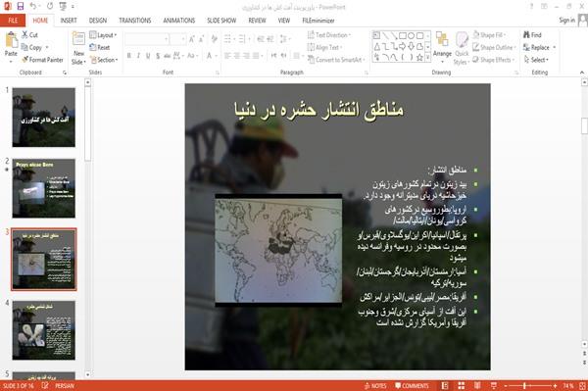This screenshot has width=588, height=391.
Task: Expand the Text Direction menu
Action: (329, 35)
